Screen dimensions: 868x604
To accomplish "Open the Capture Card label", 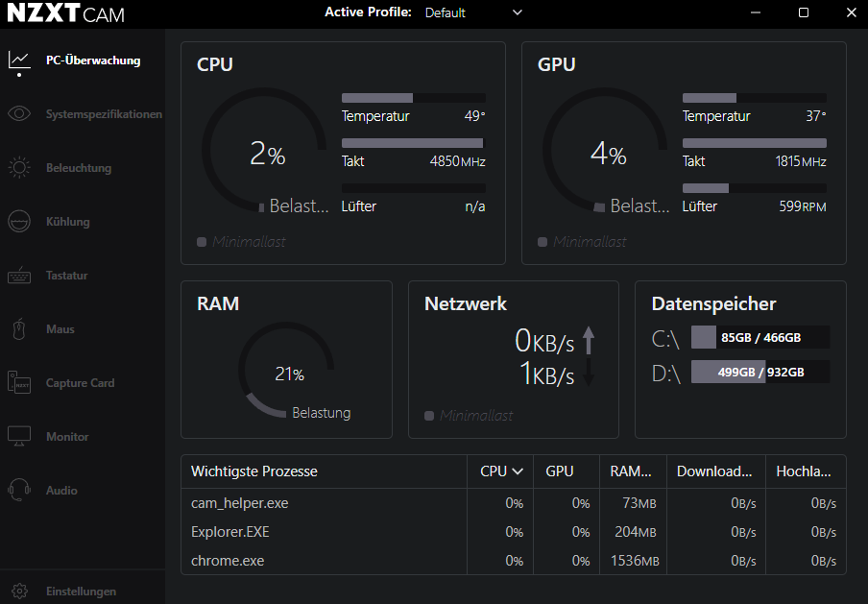I will tap(81, 382).
